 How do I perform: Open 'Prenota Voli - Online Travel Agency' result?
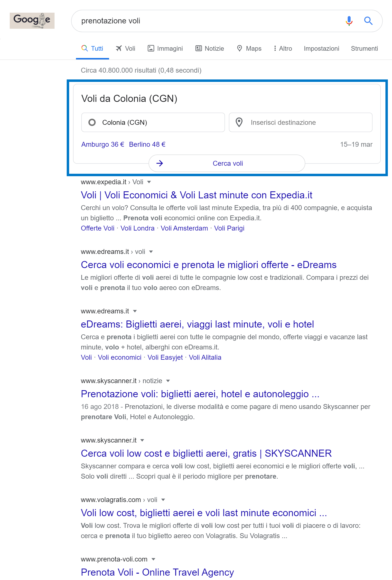click(x=157, y=572)
